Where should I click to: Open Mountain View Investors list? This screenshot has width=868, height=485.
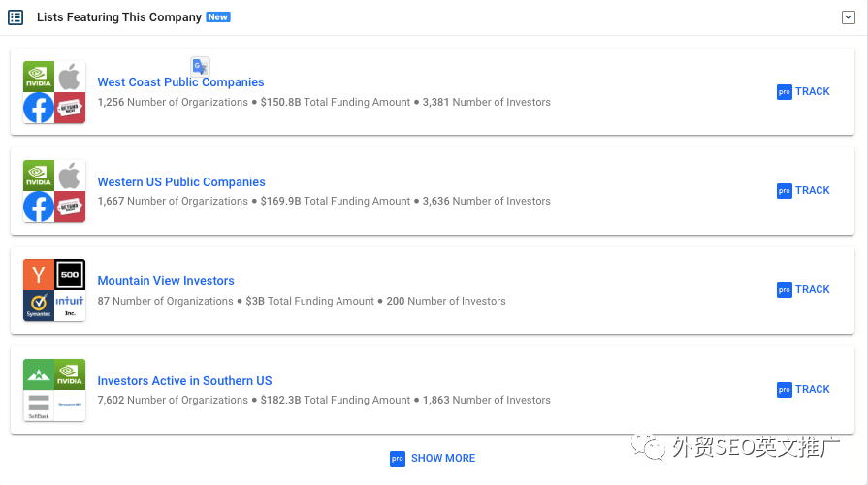166,281
